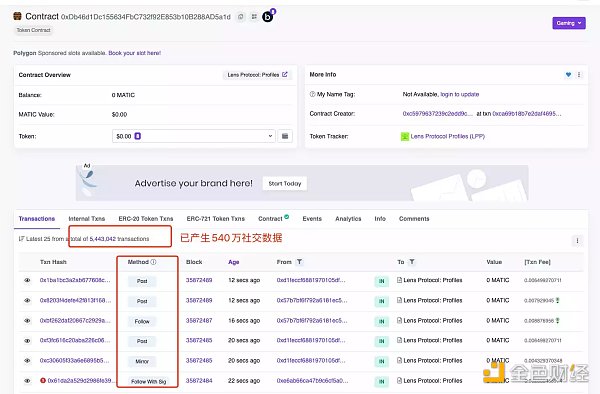Filter the From column

[300, 262]
